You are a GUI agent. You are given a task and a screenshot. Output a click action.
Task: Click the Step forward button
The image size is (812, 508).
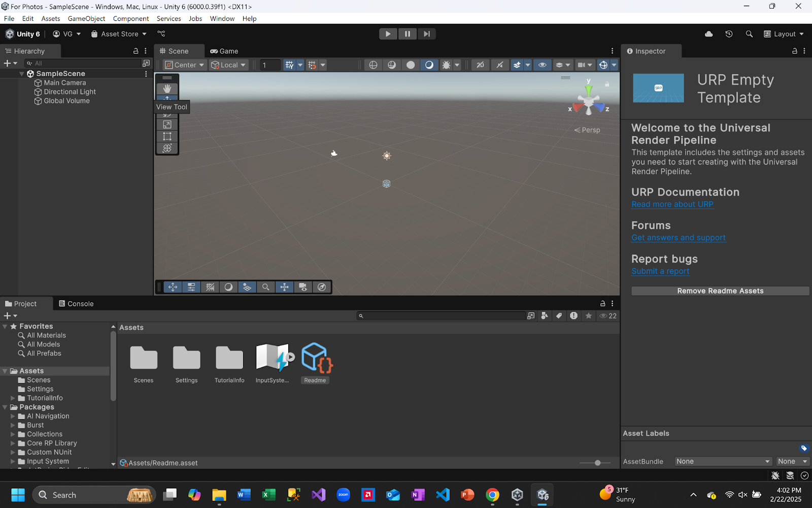tap(427, 34)
